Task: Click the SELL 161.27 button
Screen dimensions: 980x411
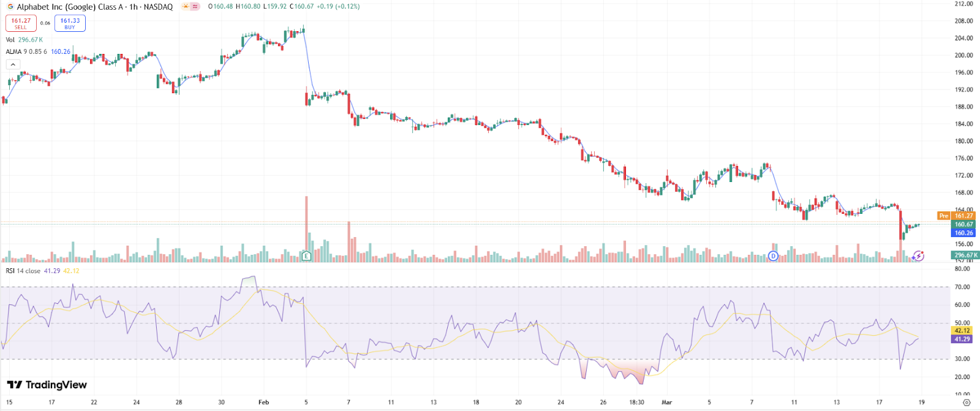Action: click(x=21, y=23)
